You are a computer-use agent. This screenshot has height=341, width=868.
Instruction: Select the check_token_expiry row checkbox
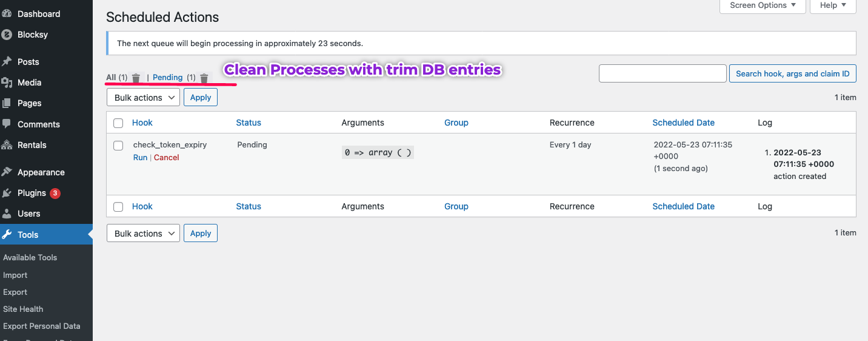pos(118,146)
